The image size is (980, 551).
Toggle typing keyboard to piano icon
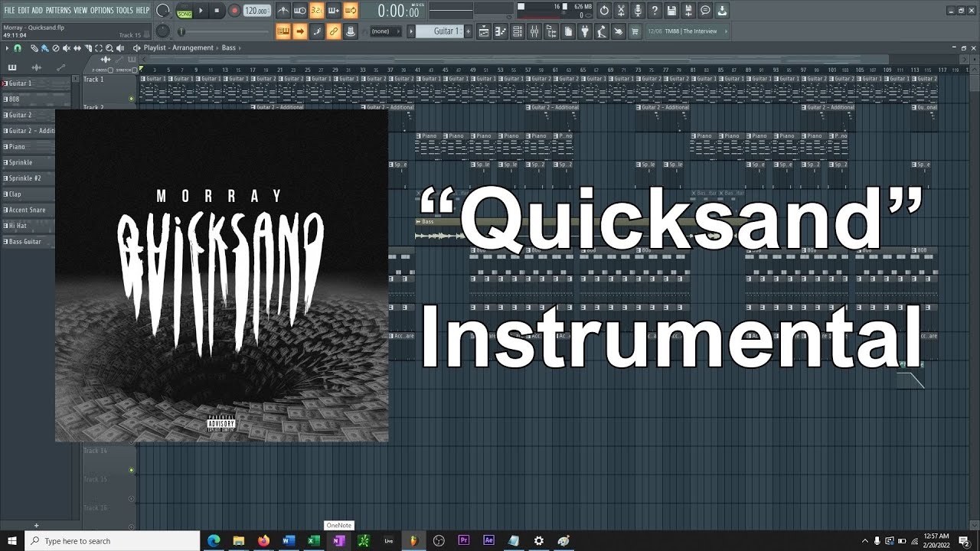tap(283, 31)
